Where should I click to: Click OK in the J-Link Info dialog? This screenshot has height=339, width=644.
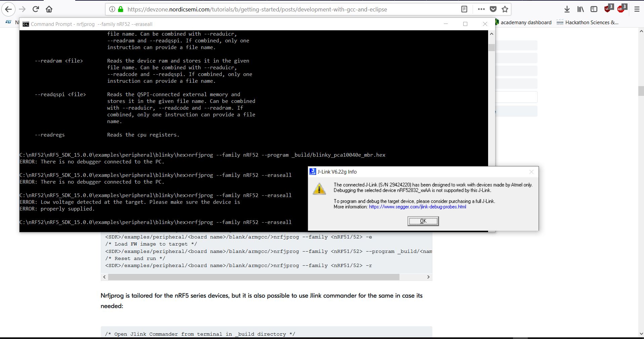(423, 221)
